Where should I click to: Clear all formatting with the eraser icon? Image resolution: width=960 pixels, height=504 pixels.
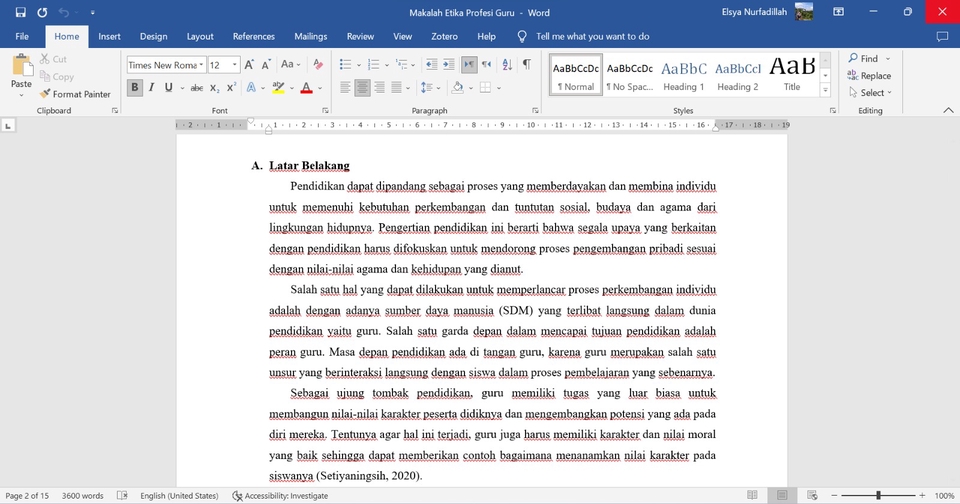click(318, 64)
